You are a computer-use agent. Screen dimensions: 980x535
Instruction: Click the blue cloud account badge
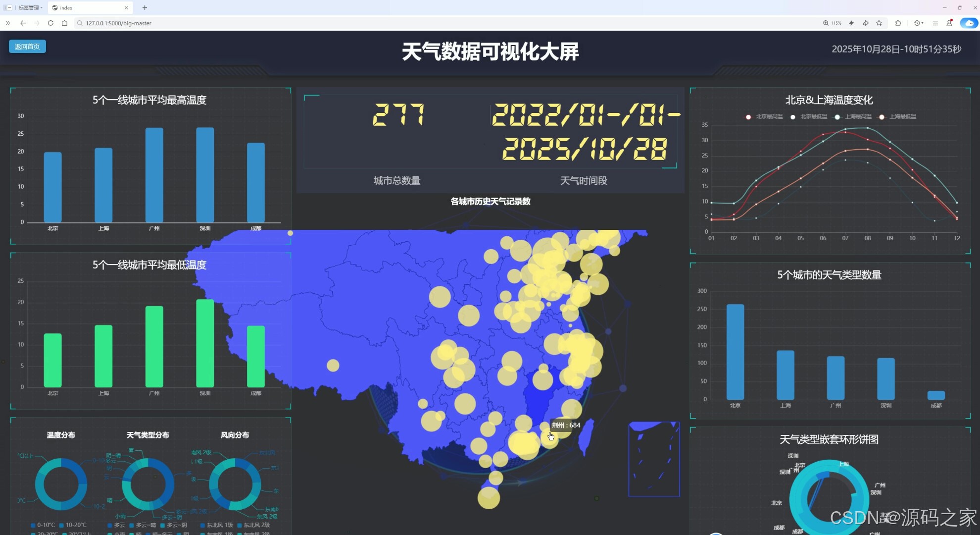point(969,23)
